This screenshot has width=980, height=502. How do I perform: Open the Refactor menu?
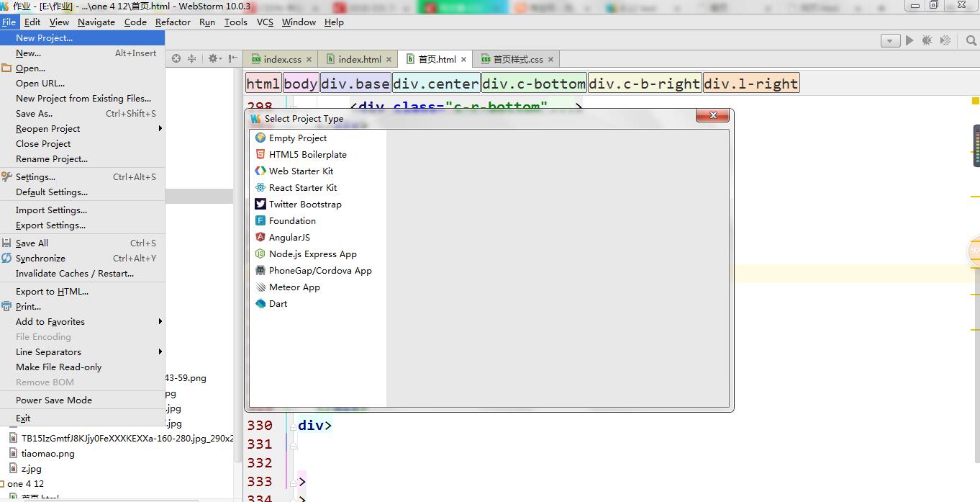[x=173, y=22]
